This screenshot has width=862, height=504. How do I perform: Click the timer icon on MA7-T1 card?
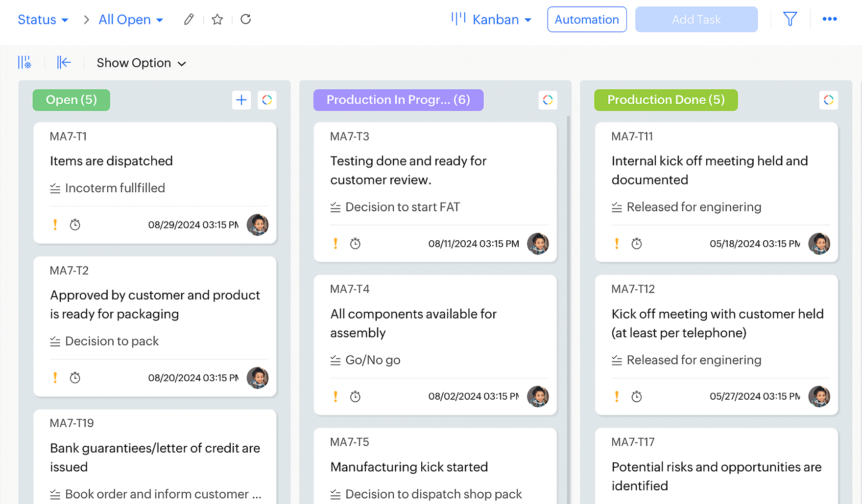pyautogui.click(x=75, y=225)
